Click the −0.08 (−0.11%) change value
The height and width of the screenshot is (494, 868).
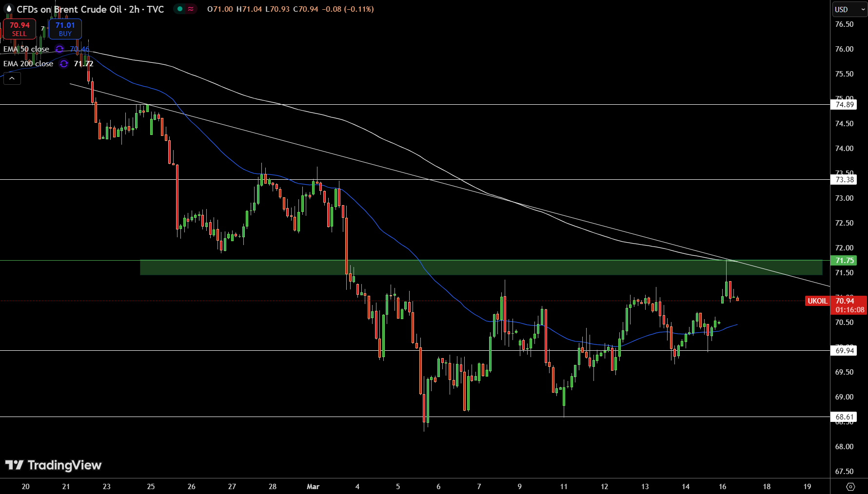click(x=348, y=9)
